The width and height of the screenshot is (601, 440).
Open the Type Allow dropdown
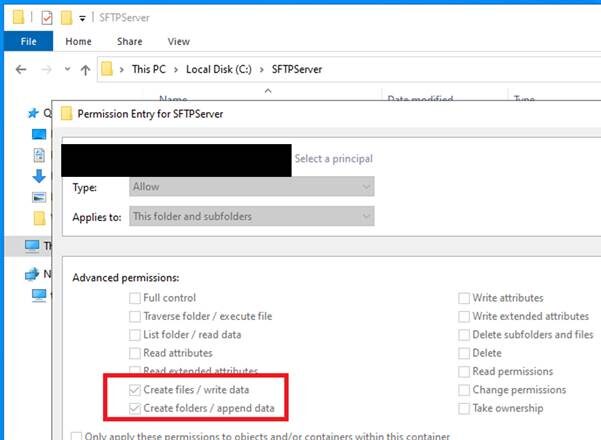251,187
